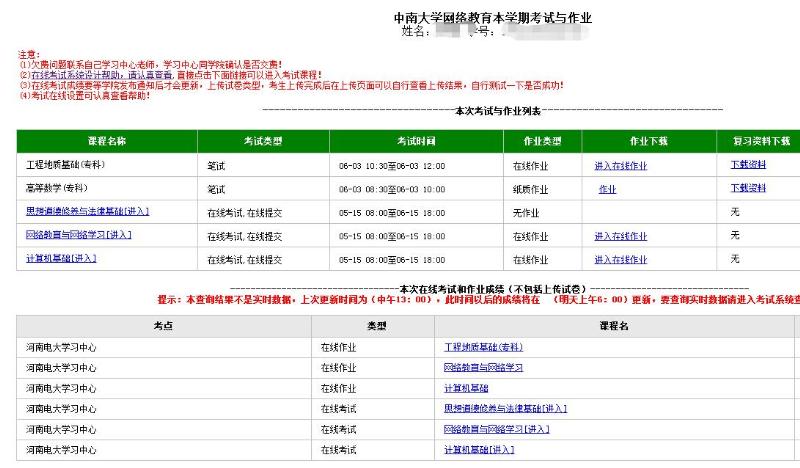The width and height of the screenshot is (800, 468).
Task: Click the page title 中南大学网络教育本学期考试与作业
Action: pyautogui.click(x=492, y=18)
